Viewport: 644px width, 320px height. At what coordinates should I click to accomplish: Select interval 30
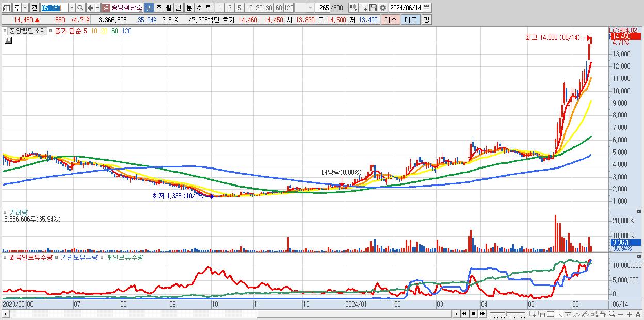pos(269,8)
